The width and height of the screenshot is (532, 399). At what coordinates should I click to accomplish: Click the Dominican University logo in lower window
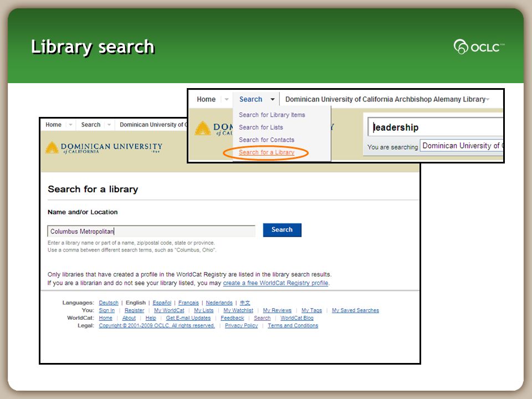104,147
